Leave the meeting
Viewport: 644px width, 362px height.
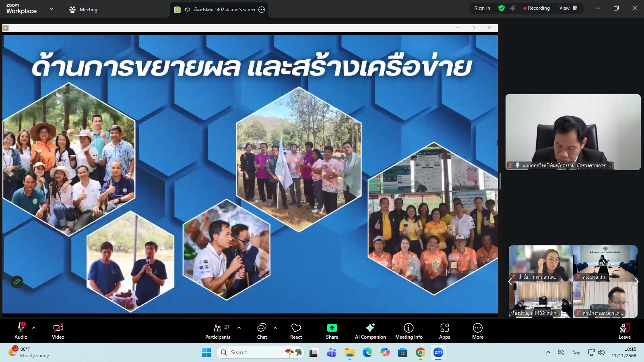624,331
